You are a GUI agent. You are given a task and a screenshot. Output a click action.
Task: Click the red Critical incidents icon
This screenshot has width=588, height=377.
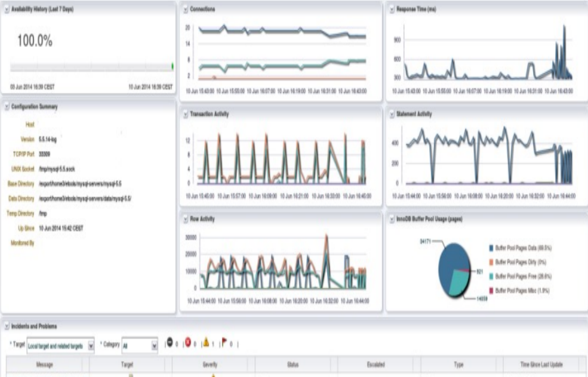[188, 343]
